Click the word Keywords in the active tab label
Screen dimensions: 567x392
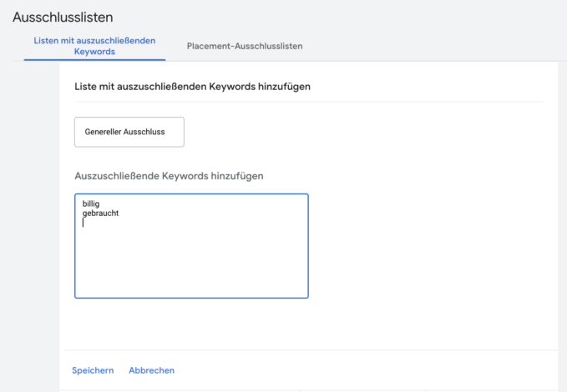coord(94,52)
